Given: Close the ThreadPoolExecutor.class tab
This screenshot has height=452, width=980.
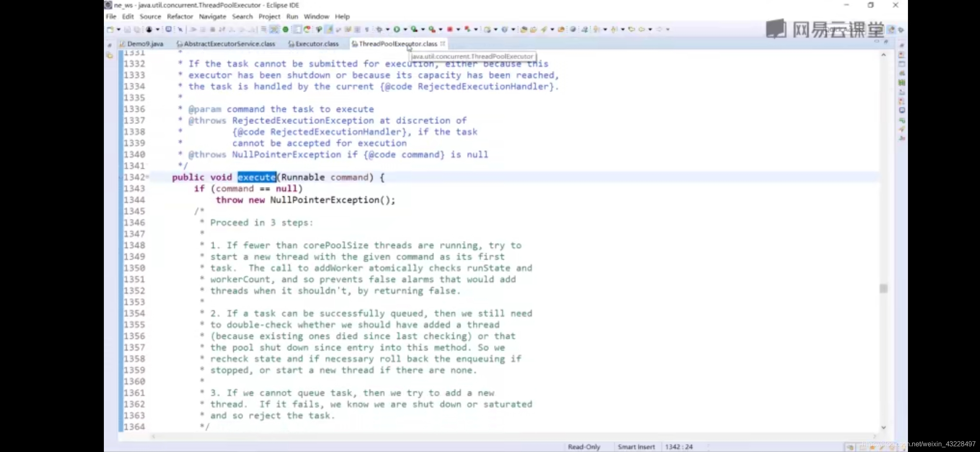Looking at the screenshot, I should (443, 44).
